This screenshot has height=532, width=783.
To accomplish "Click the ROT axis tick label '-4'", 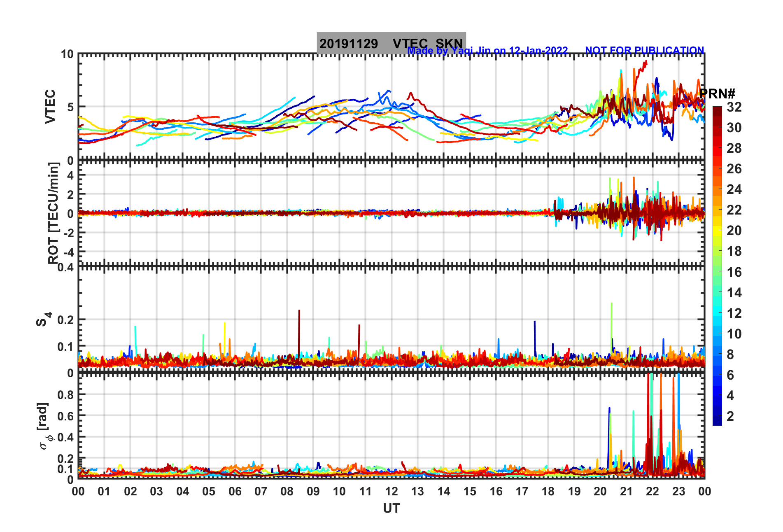I will pos(68,252).
